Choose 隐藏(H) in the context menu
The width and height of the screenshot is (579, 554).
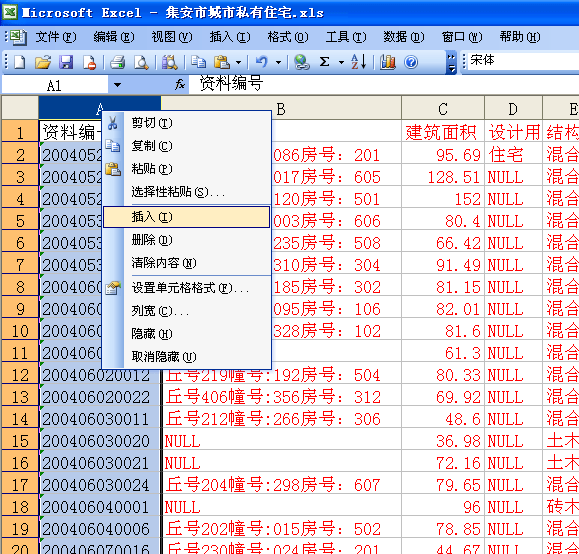click(186, 334)
